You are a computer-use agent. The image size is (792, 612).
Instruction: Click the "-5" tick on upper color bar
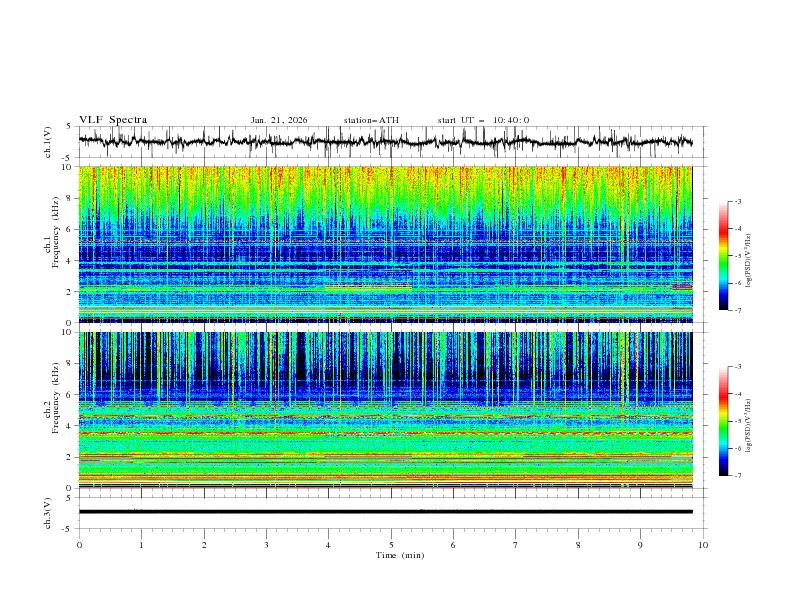(x=737, y=256)
